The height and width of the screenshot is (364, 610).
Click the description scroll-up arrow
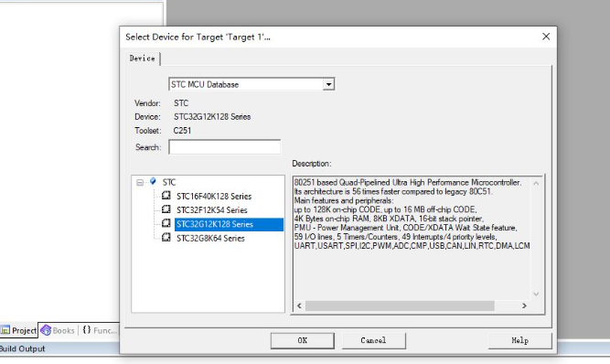click(x=536, y=183)
